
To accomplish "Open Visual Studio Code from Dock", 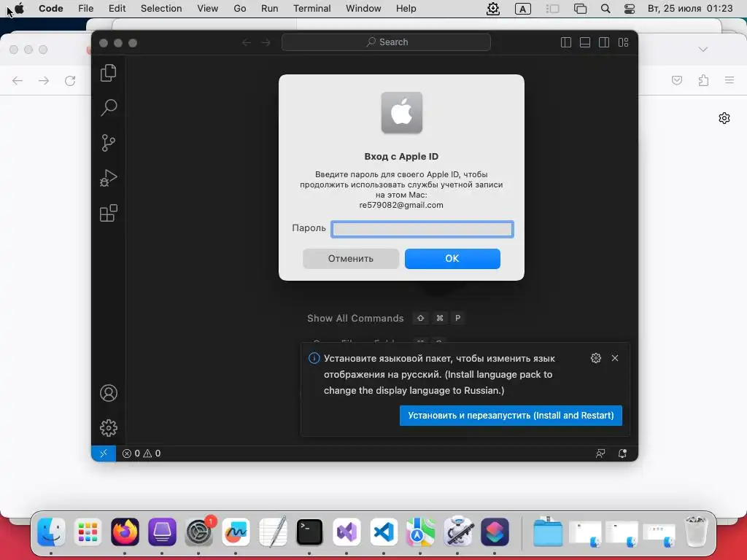I will tap(384, 532).
